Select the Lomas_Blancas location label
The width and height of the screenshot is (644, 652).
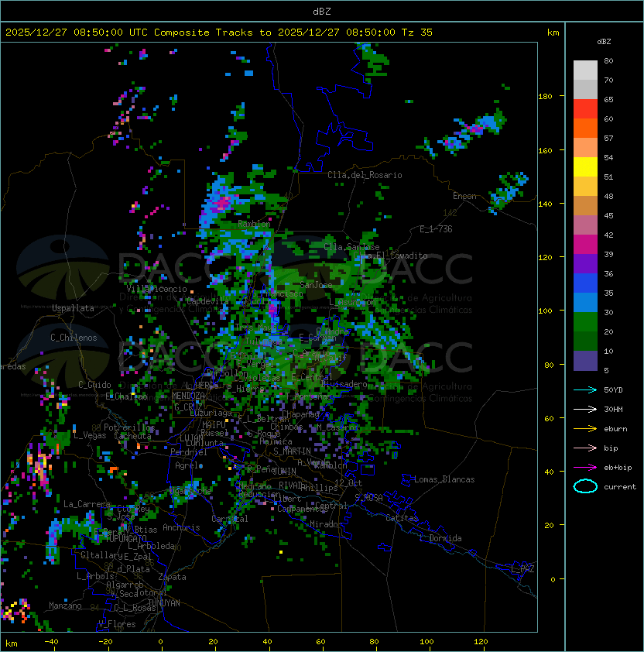(x=444, y=479)
